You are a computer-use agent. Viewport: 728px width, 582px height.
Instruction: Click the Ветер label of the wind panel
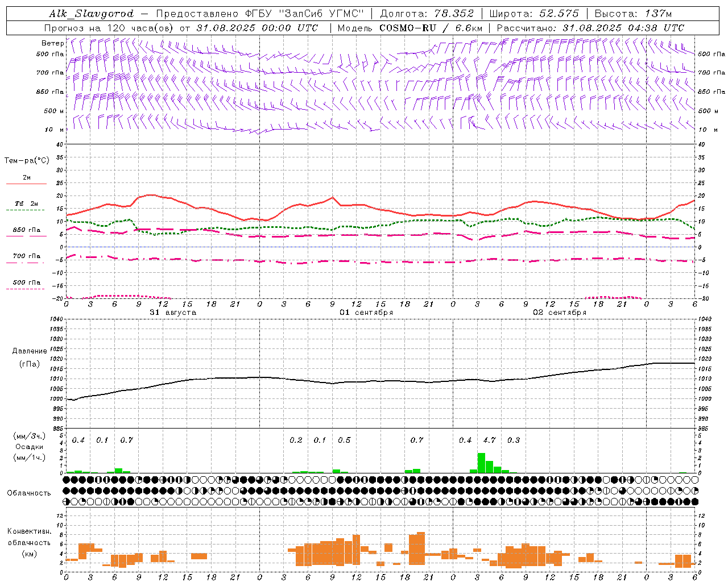click(52, 43)
